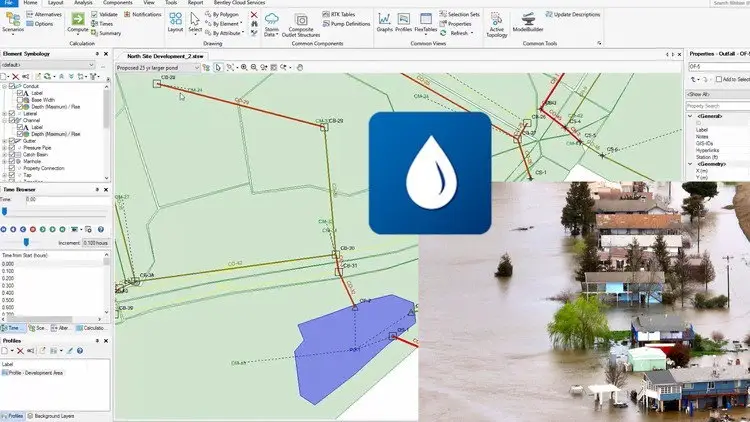
Task: Launch ModelBuilder
Action: (x=528, y=22)
